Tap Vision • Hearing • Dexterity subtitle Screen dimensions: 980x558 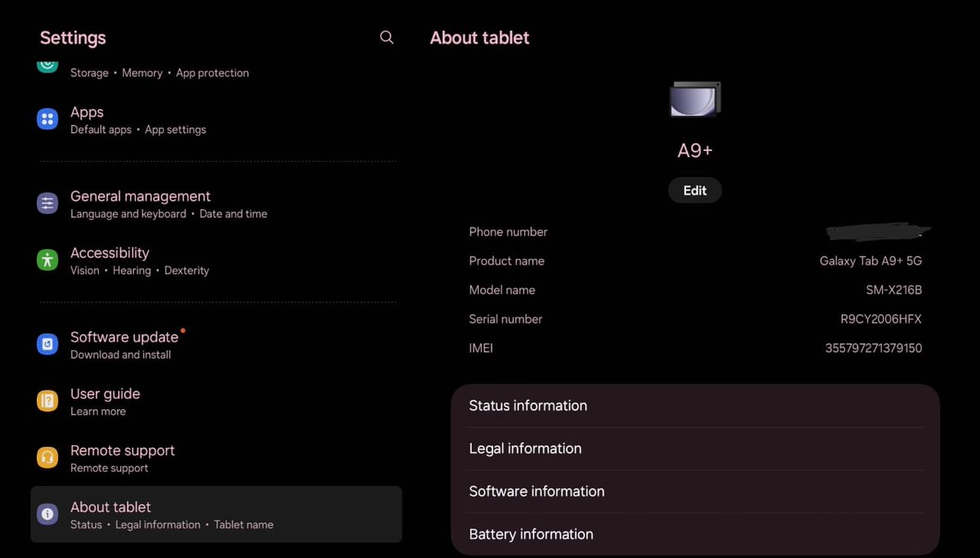click(140, 270)
